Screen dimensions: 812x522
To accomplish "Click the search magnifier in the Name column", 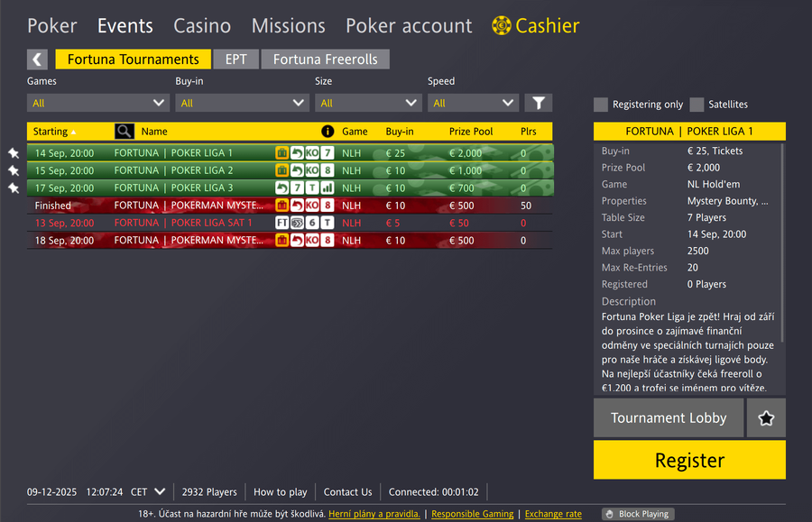I will (125, 132).
